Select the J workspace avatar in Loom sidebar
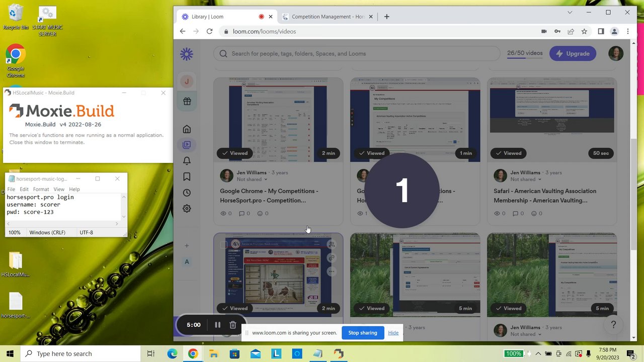Viewport: 644px width, 362px height. click(187, 81)
